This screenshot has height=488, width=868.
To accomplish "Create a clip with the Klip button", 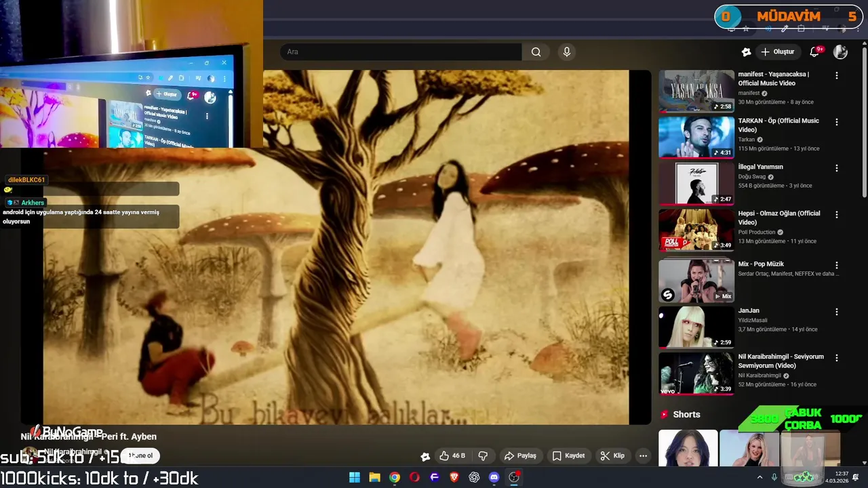I will (612, 456).
